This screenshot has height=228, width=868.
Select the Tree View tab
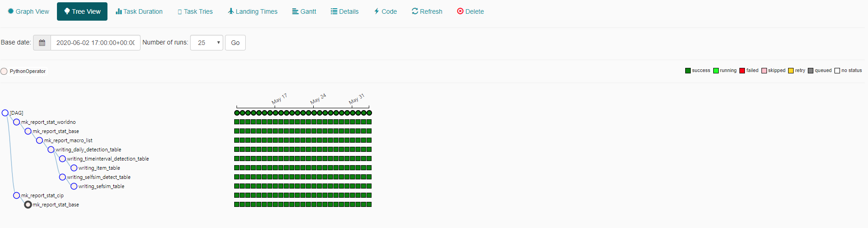(x=82, y=11)
